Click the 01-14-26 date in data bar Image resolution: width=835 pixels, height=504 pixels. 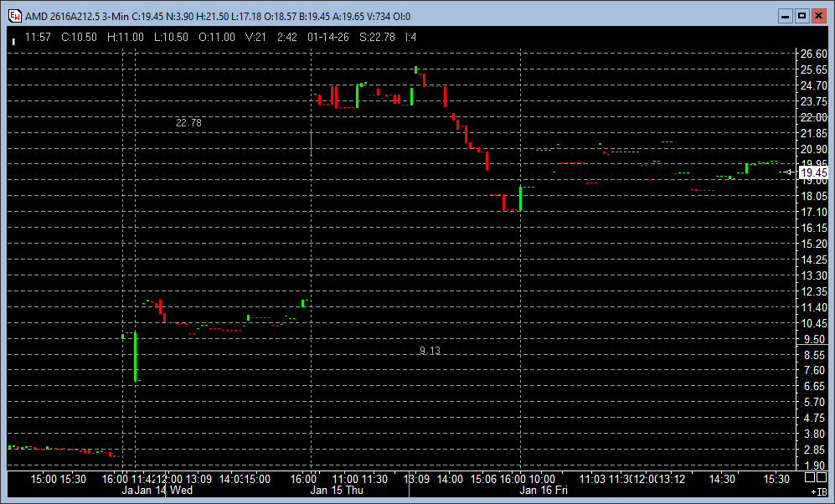coord(329,37)
